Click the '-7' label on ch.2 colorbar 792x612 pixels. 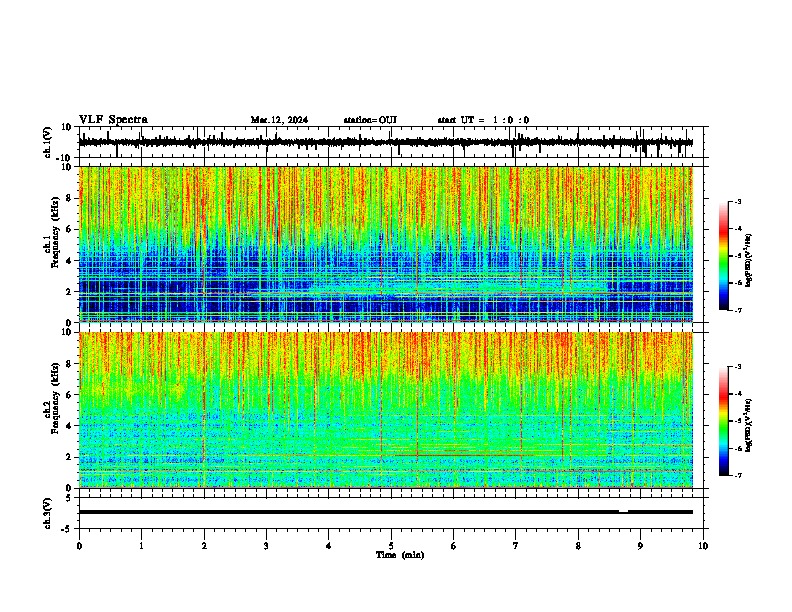(738, 475)
